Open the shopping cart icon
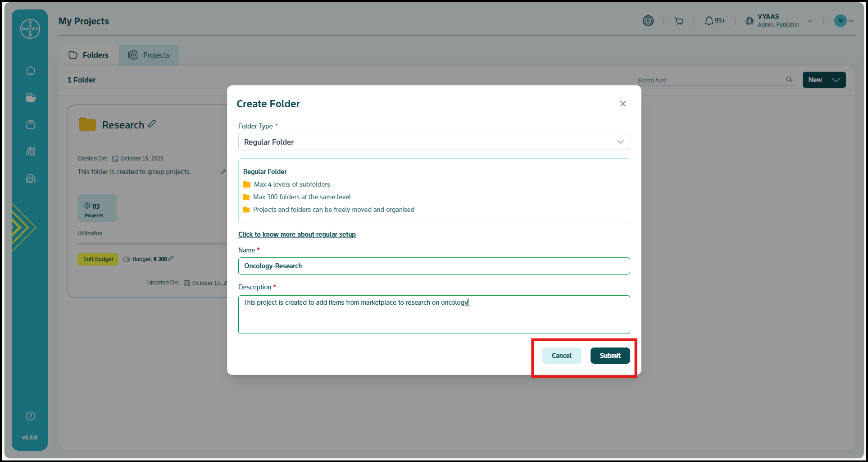Image resolution: width=868 pixels, height=462 pixels. point(679,21)
